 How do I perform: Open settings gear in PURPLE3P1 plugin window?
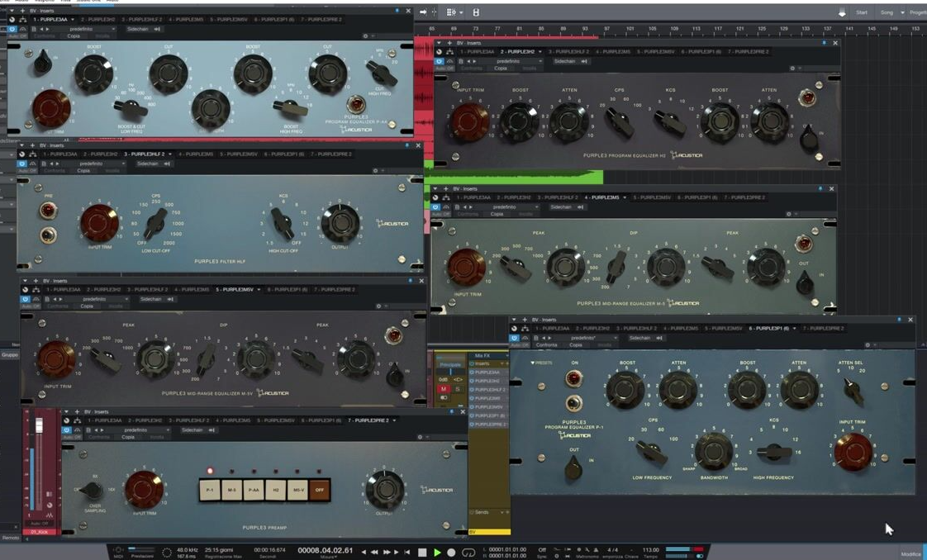[868, 345]
